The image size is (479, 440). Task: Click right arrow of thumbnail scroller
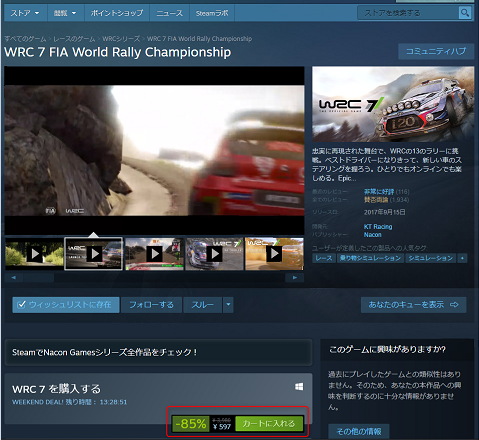(295, 277)
